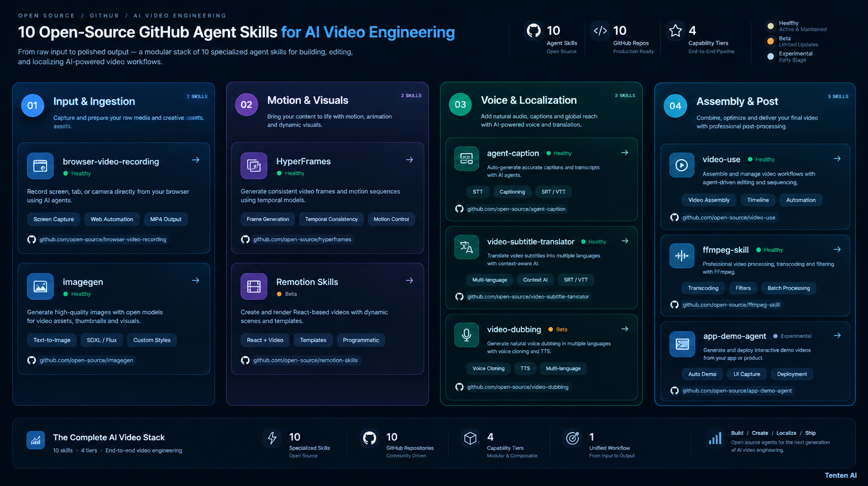The image size is (868, 486).
Task: Click the target icon beside Unified Workflow
Action: point(572,438)
